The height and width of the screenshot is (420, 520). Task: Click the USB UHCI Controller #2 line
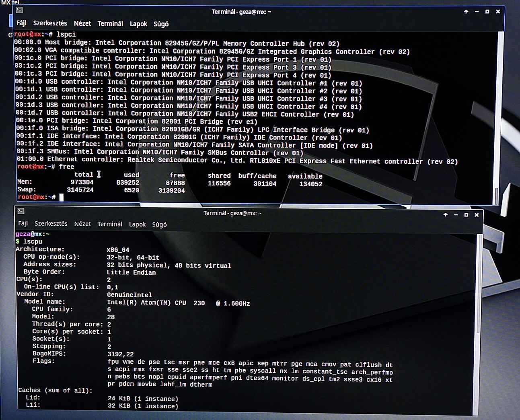coord(189,91)
